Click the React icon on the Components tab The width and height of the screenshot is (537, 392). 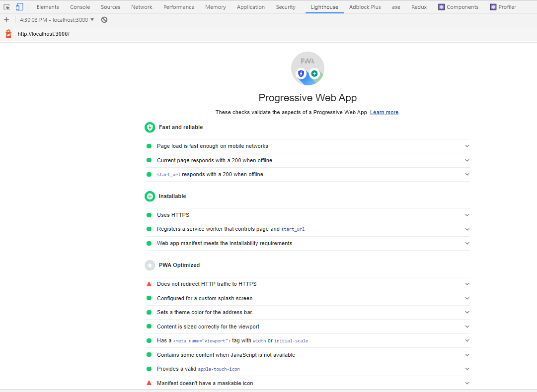pyautogui.click(x=441, y=7)
